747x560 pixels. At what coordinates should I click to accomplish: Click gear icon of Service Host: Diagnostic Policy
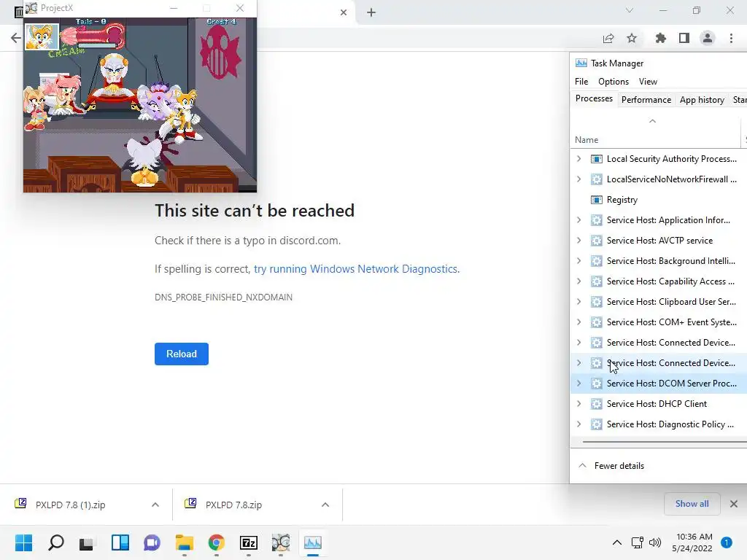597,424
